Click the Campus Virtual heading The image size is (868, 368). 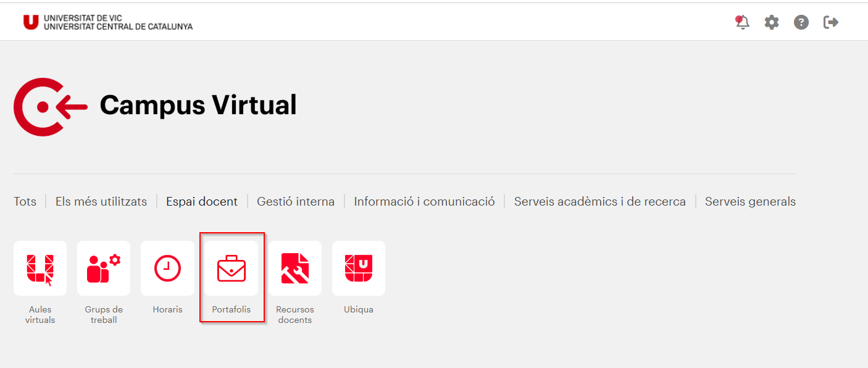(198, 105)
